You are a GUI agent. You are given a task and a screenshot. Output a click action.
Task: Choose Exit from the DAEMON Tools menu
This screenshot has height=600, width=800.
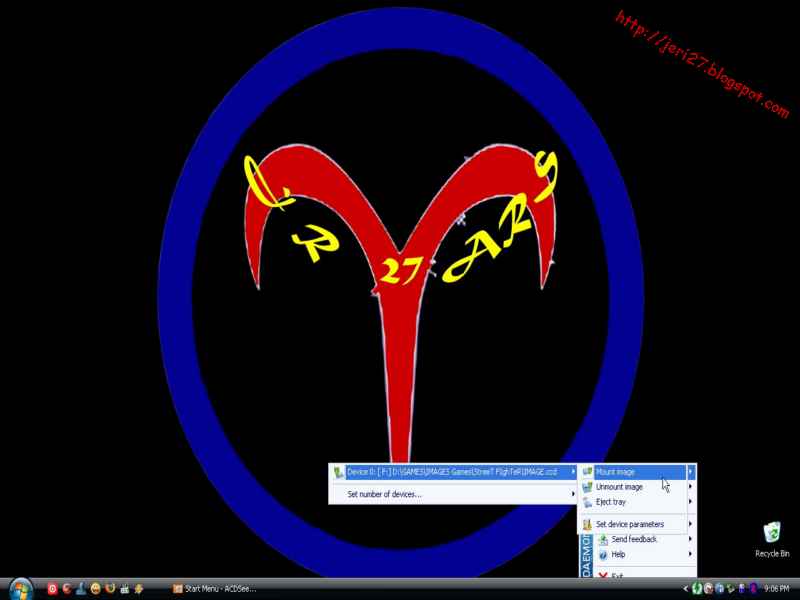pyautogui.click(x=618, y=574)
